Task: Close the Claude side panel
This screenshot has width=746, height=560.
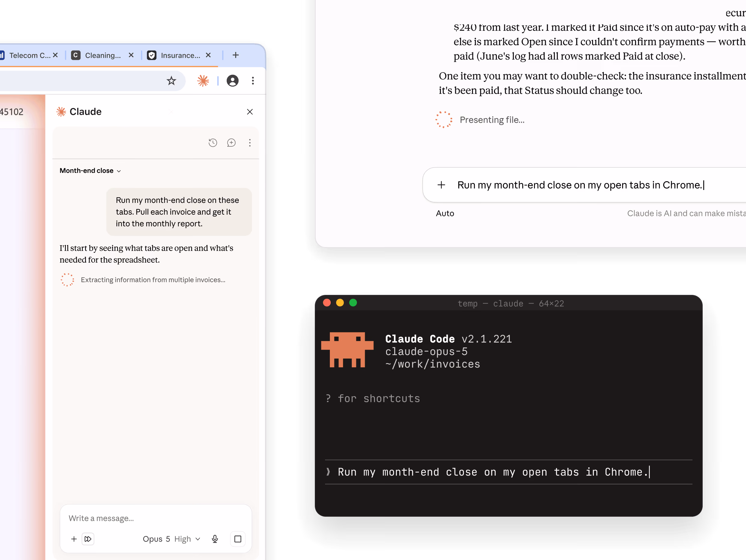Action: (x=250, y=112)
